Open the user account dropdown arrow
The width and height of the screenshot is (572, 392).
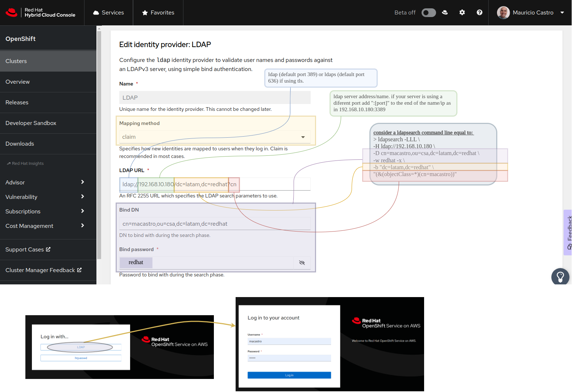(x=562, y=13)
